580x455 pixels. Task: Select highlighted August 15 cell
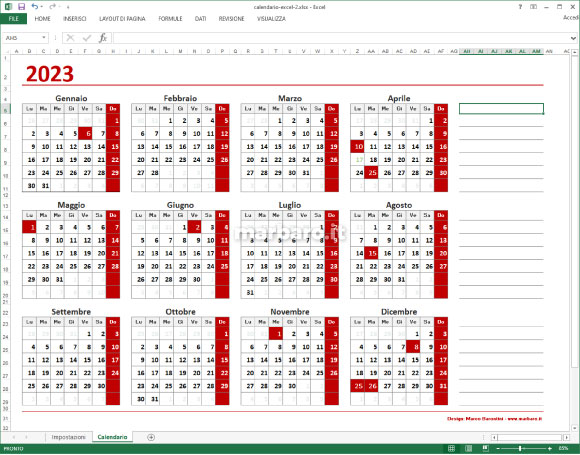point(371,253)
